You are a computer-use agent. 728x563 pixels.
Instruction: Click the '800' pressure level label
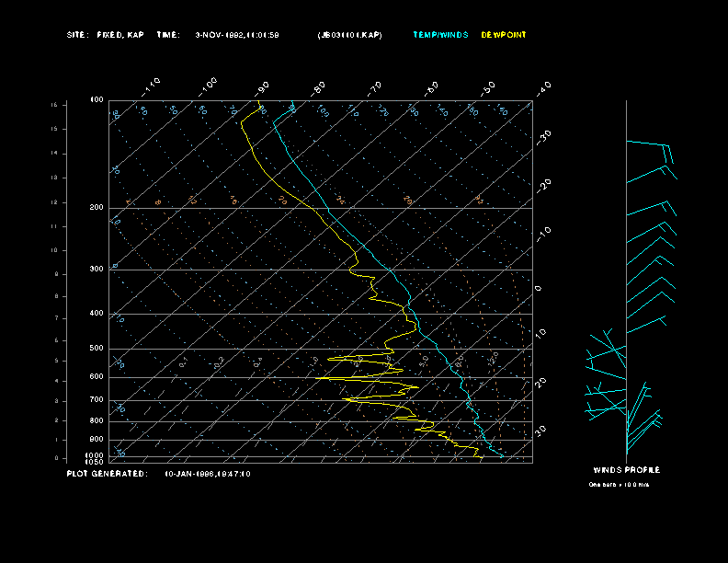click(97, 420)
